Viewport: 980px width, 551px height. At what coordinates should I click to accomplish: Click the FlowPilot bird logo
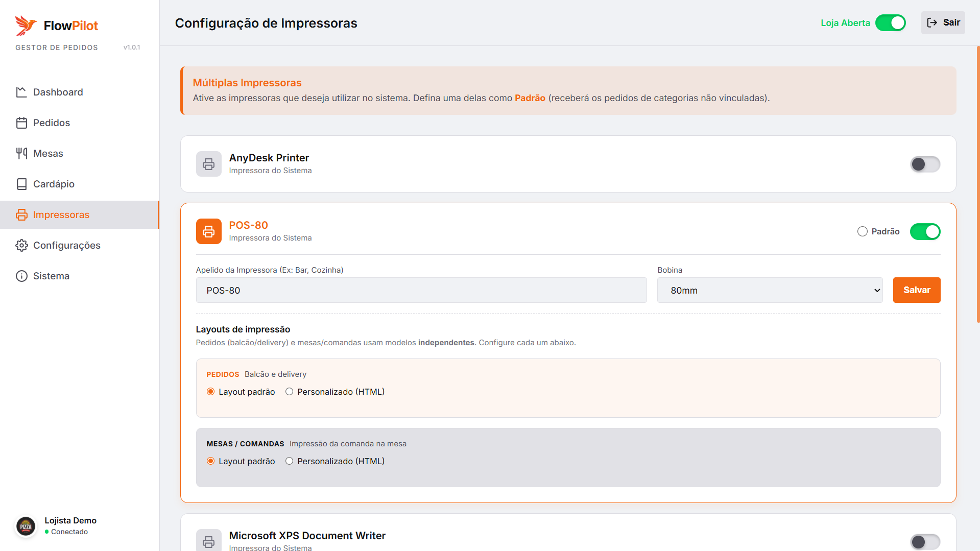[26, 25]
